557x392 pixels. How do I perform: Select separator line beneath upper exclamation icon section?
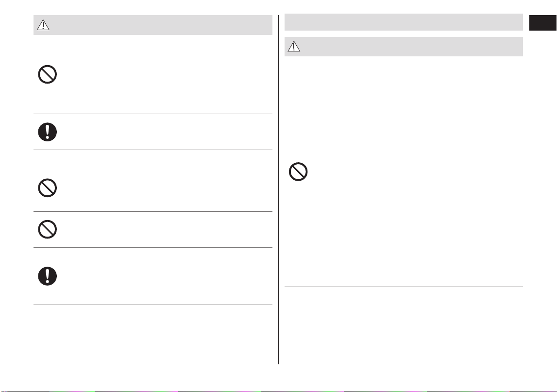[153, 150]
